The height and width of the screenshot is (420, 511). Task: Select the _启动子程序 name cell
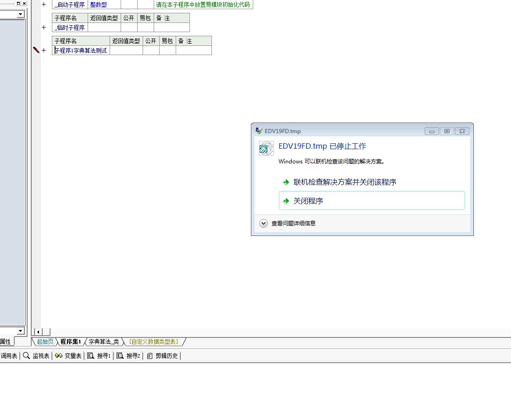70,5
